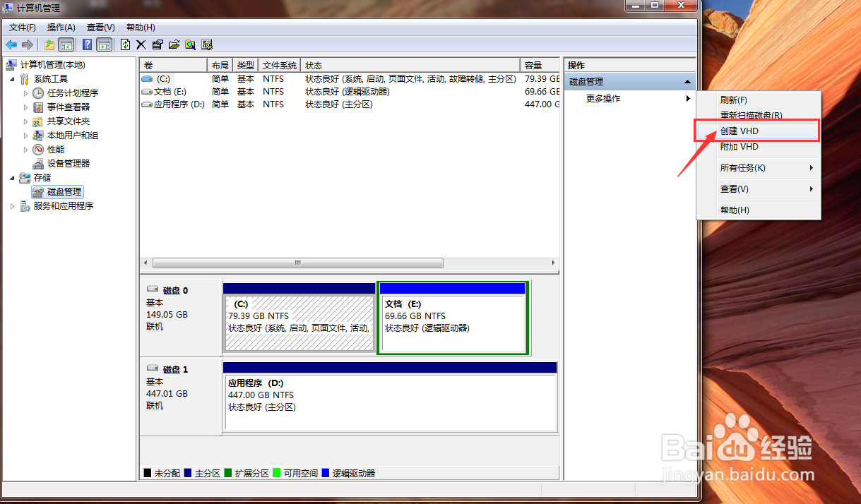Sort by the 布局 column header
The width and height of the screenshot is (861, 504).
220,65
